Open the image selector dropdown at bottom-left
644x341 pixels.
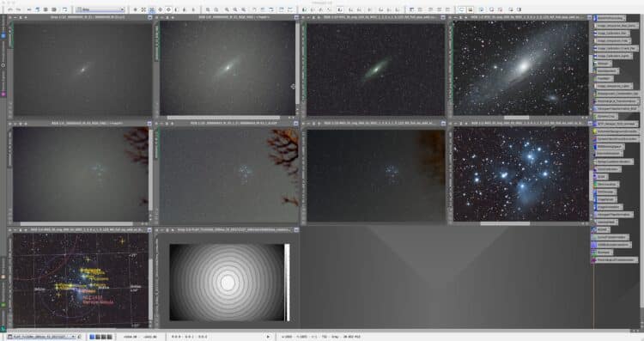(x=41, y=337)
